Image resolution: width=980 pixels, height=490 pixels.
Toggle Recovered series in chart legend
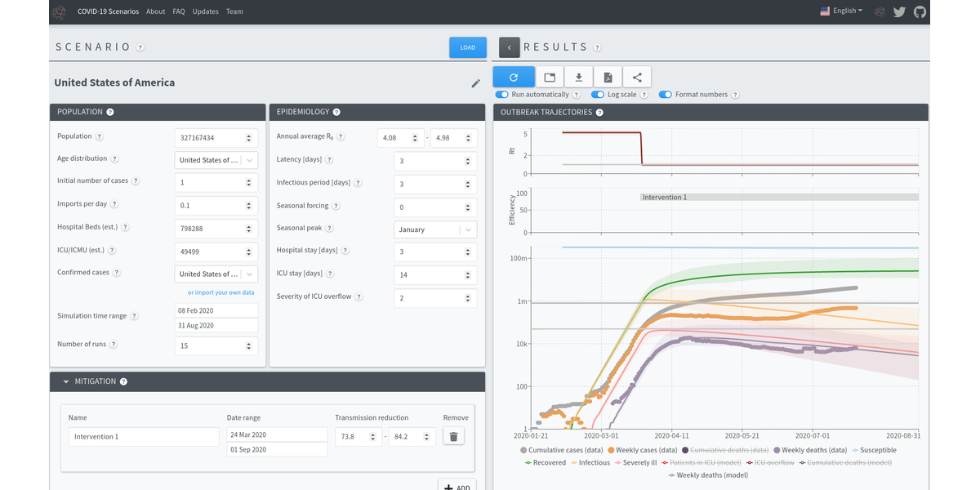click(x=545, y=462)
